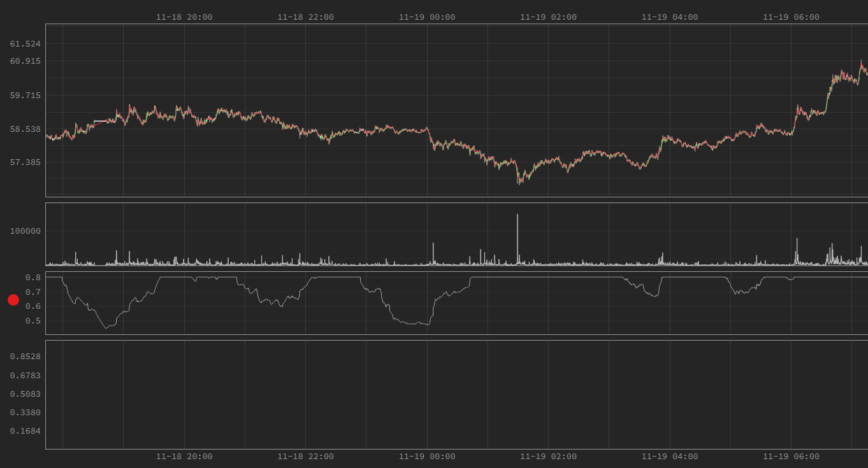The width and height of the screenshot is (868, 468).
Task: Click the 61.524 price axis label
Action: 25,44
